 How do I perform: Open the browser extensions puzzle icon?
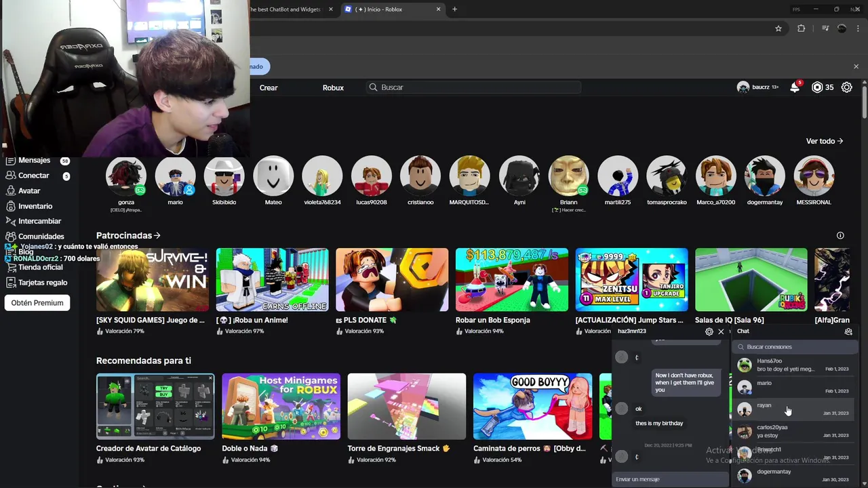[802, 28]
